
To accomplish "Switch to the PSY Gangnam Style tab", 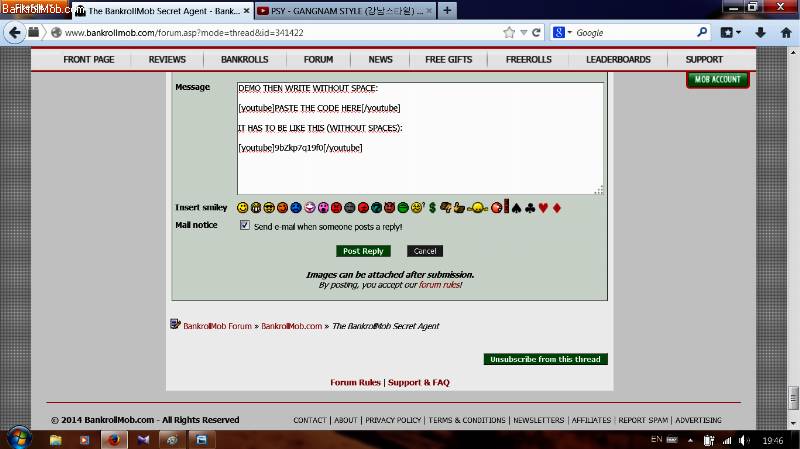I will 345,11.
